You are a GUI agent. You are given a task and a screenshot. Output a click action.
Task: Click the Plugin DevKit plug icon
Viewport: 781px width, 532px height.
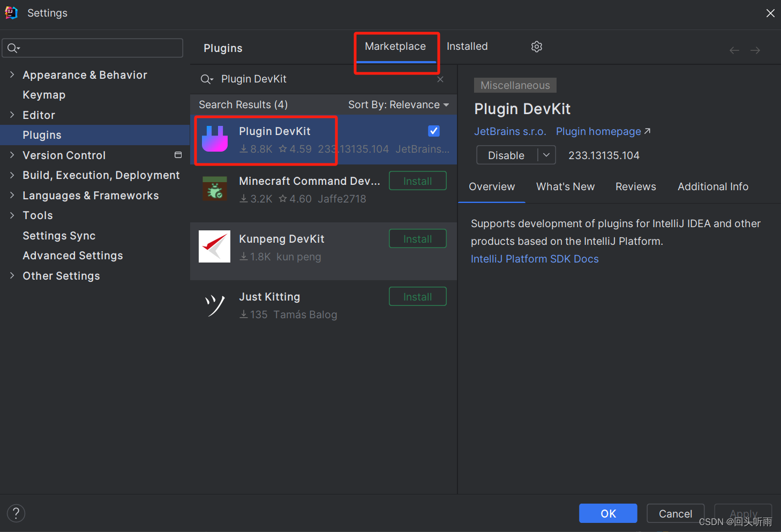(215, 139)
